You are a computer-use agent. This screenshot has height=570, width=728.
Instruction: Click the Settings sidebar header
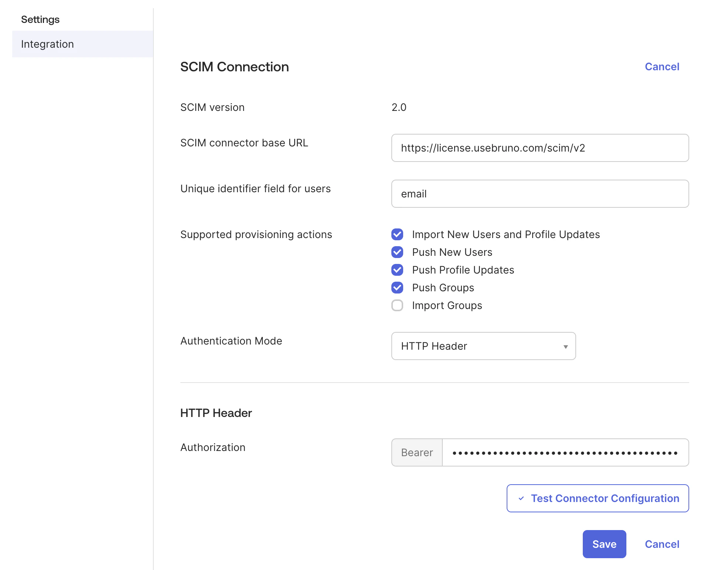click(x=40, y=19)
